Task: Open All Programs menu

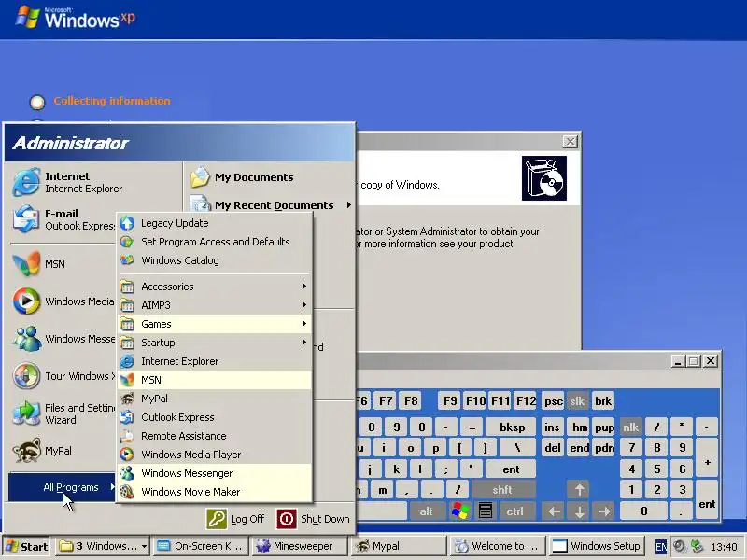Action: (62, 487)
